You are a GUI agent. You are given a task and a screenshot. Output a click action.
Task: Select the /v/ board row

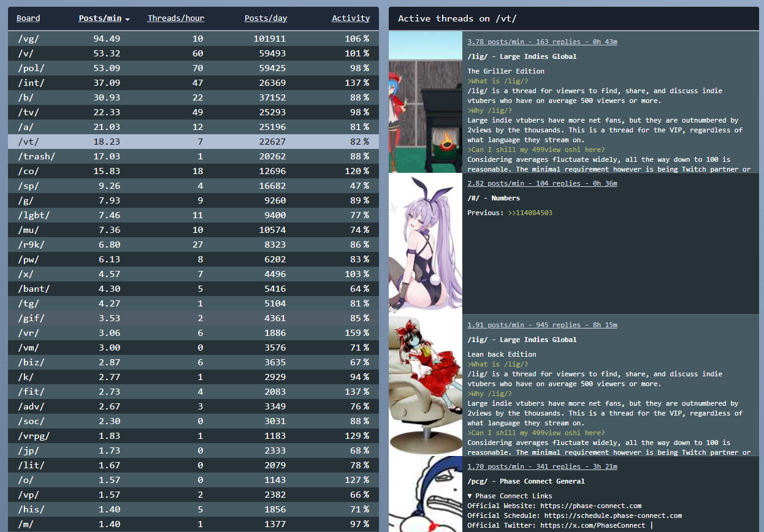[x=193, y=53]
